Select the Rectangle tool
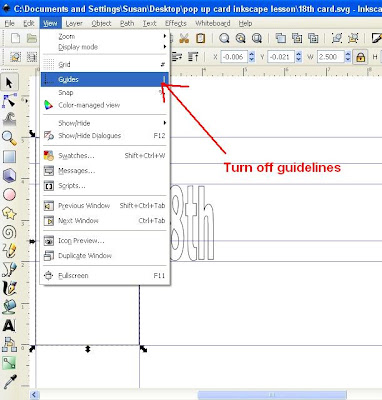 [9, 156]
